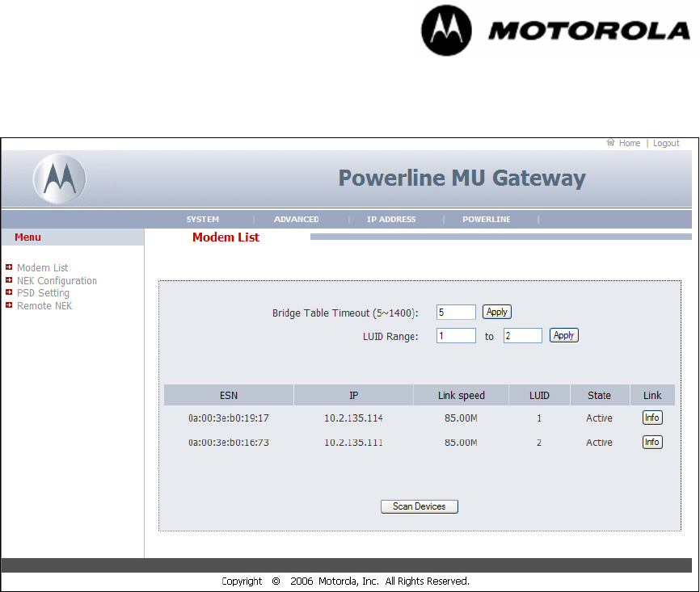Screen dimensions: 700x592
Task: Click the IP column header
Action: click(x=353, y=395)
